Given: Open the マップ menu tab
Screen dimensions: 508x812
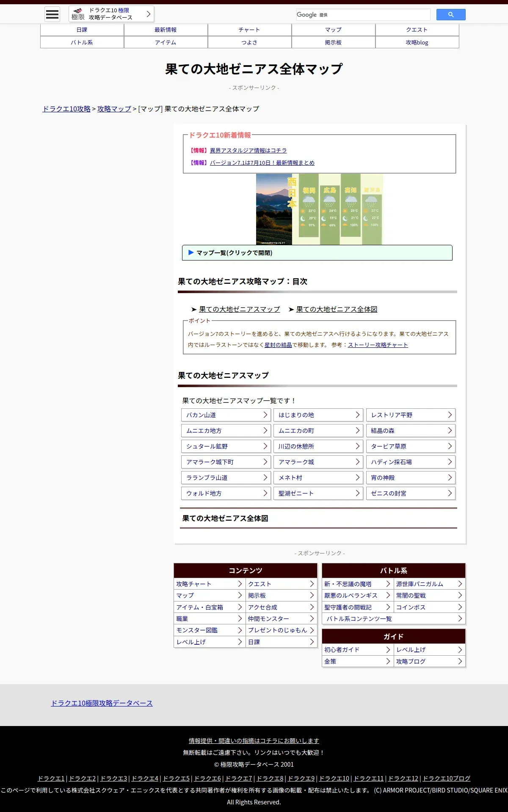Looking at the screenshot, I should pos(333,30).
